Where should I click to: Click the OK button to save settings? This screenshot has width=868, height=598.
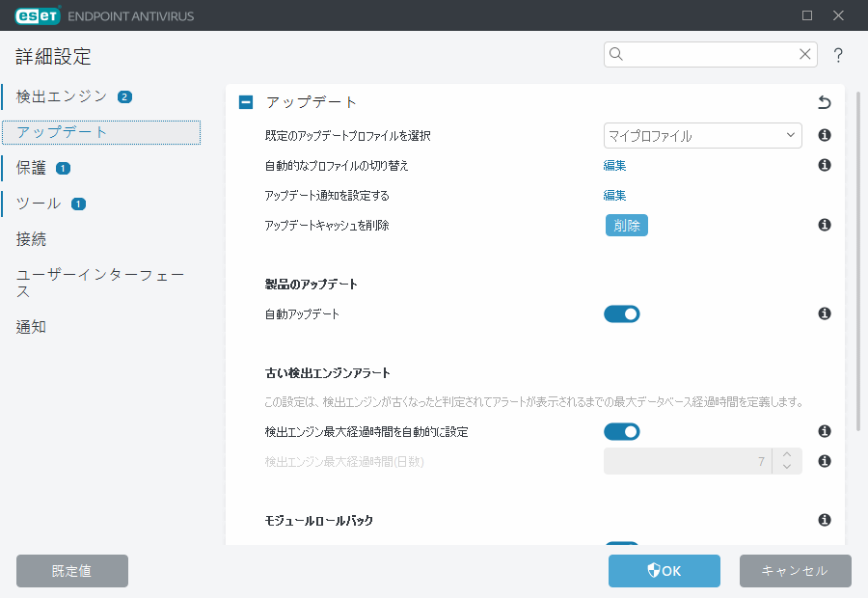coord(664,570)
